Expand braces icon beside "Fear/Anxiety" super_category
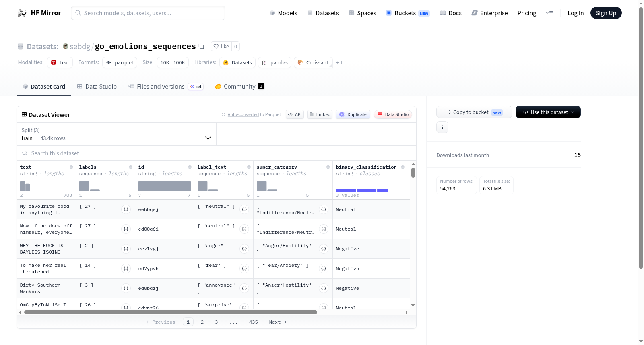Image resolution: width=644 pixels, height=345 pixels. click(x=324, y=269)
